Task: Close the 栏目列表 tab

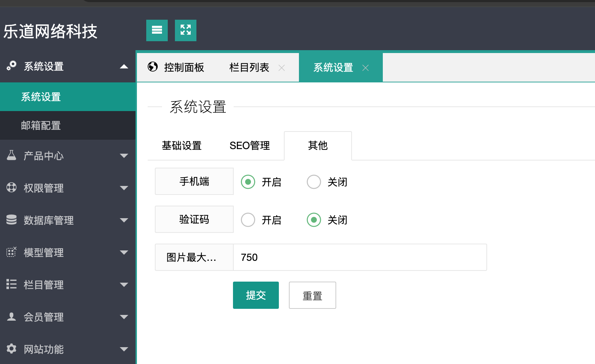Action: point(282,68)
